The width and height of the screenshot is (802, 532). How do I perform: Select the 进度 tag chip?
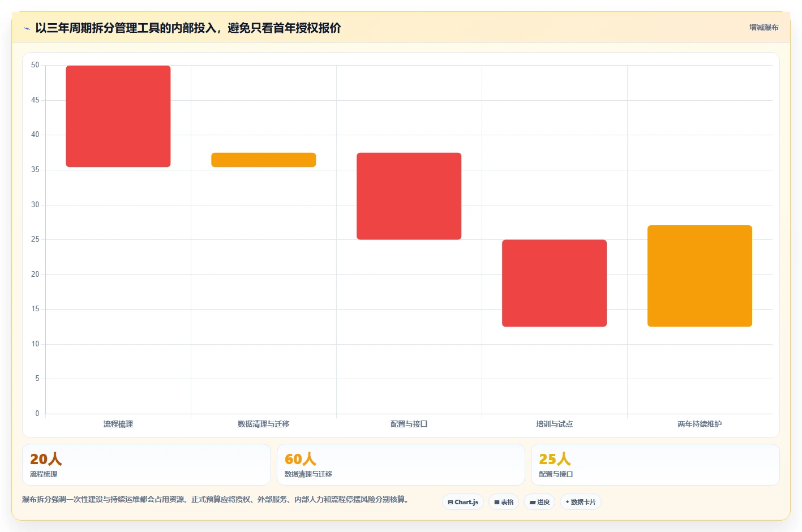[539, 502]
